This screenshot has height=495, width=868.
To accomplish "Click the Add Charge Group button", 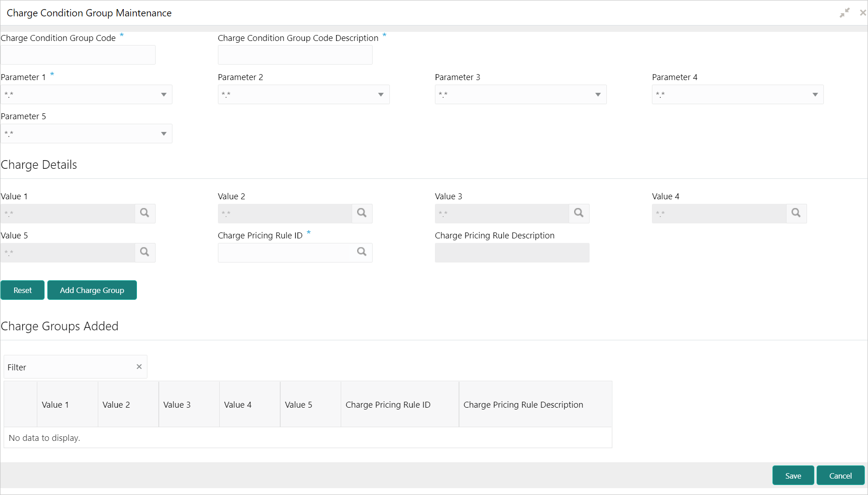I will 92,290.
